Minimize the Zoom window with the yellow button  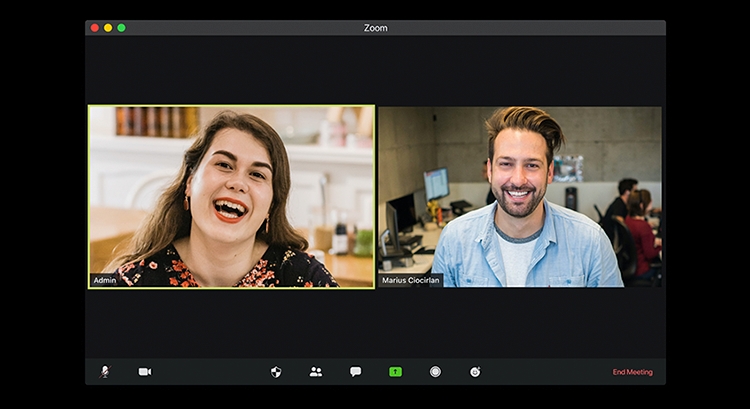coord(108,28)
